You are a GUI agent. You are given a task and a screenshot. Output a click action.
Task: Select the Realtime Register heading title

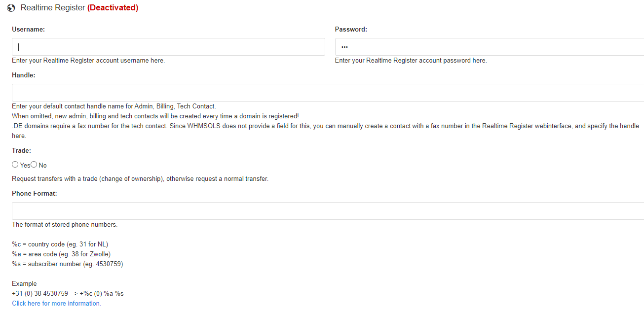(53, 8)
